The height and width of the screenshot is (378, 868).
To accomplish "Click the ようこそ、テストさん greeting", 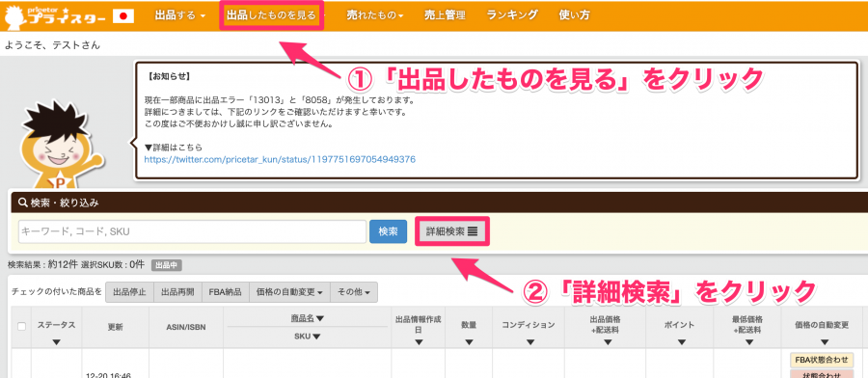I will (53, 45).
